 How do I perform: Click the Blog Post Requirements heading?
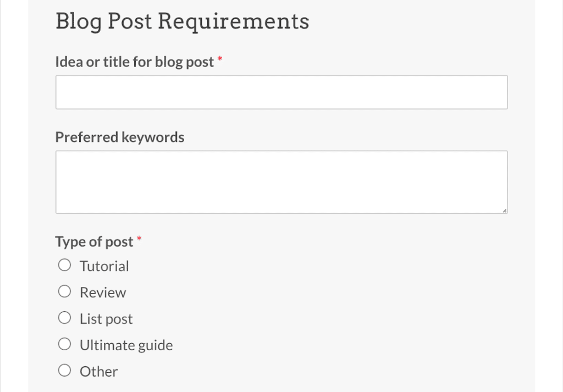click(181, 21)
